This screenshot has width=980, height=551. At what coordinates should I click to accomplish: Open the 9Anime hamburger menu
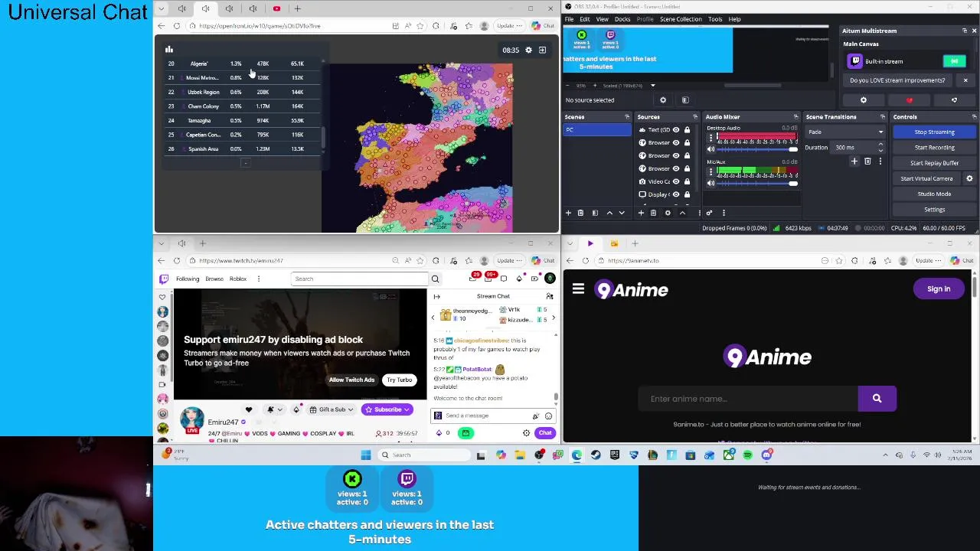[x=578, y=289]
